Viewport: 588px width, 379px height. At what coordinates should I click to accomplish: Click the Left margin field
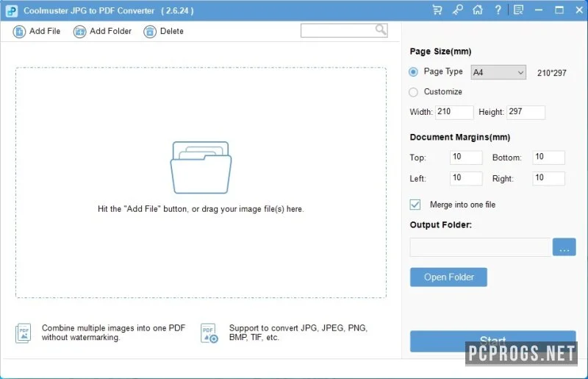pos(466,178)
